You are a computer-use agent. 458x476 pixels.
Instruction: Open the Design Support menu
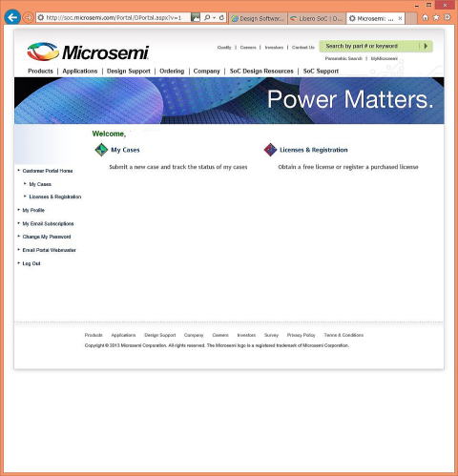point(129,71)
